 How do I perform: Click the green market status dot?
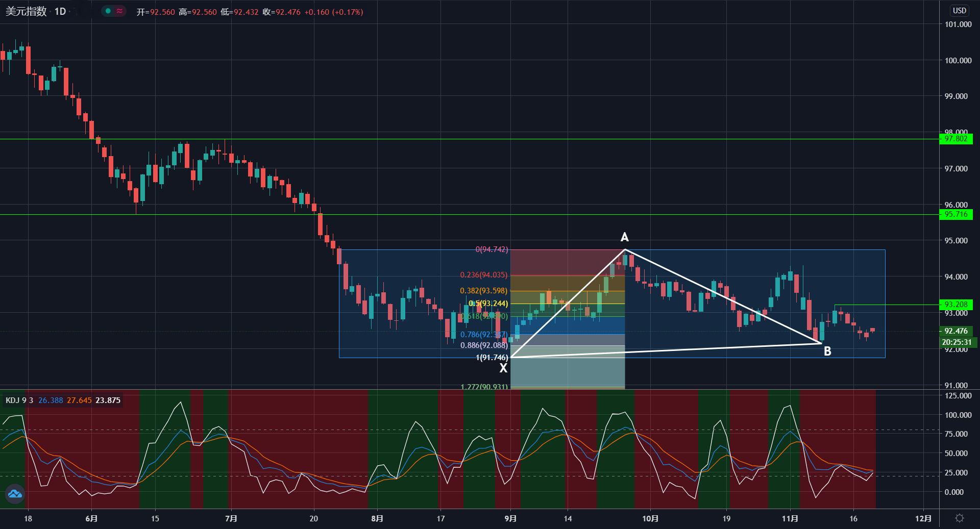[x=108, y=11]
